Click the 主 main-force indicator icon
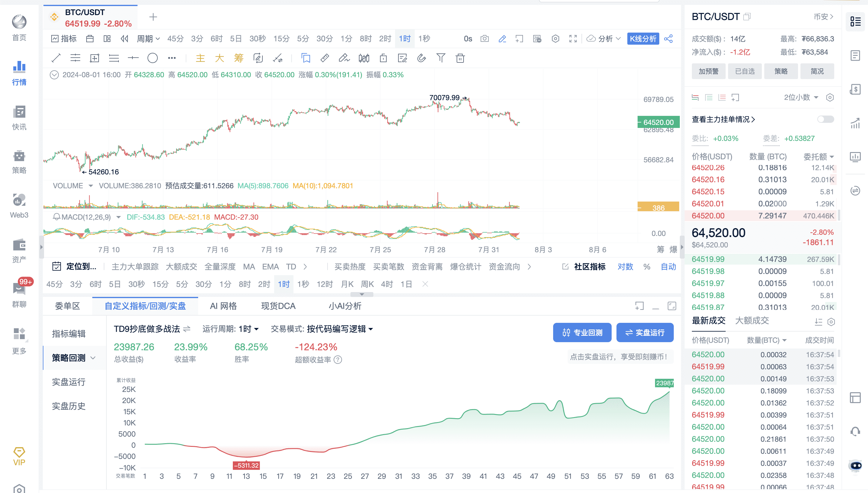868x493 pixels. coord(200,58)
